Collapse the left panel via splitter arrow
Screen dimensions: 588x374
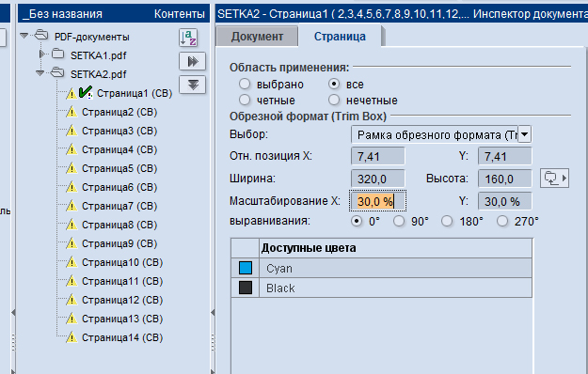tap(13, 312)
